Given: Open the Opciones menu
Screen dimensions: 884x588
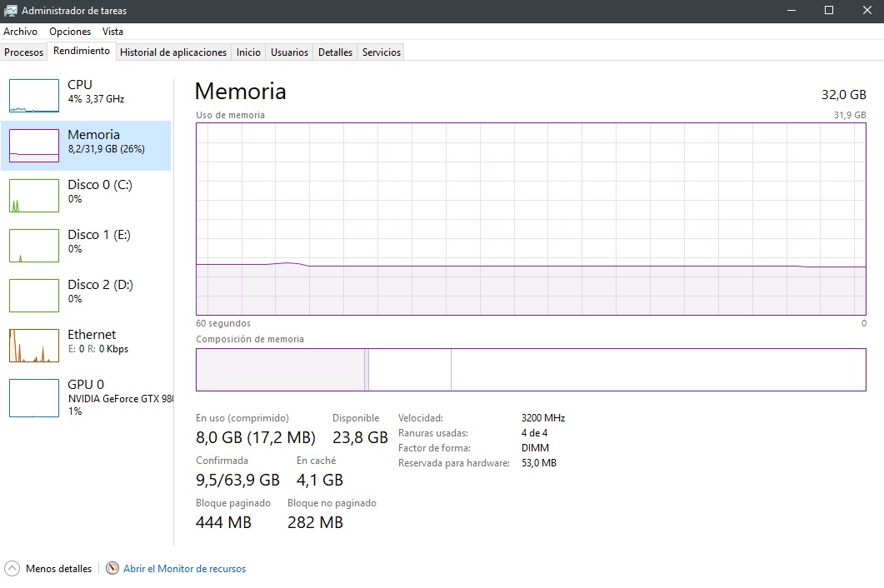Looking at the screenshot, I should tap(70, 32).
